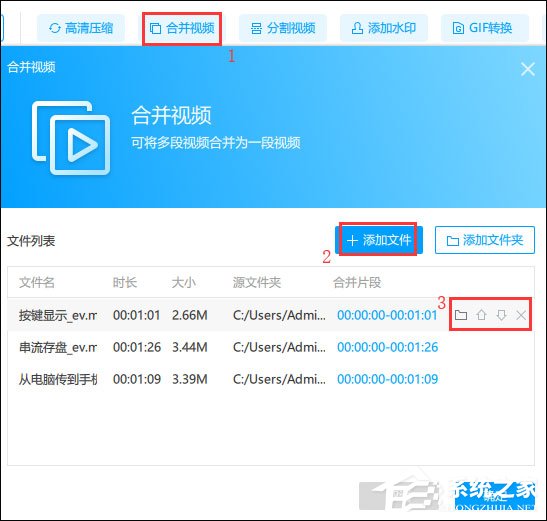Select the 串流存盘_ev file row
Viewport: 547px width, 521px height.
(271, 347)
